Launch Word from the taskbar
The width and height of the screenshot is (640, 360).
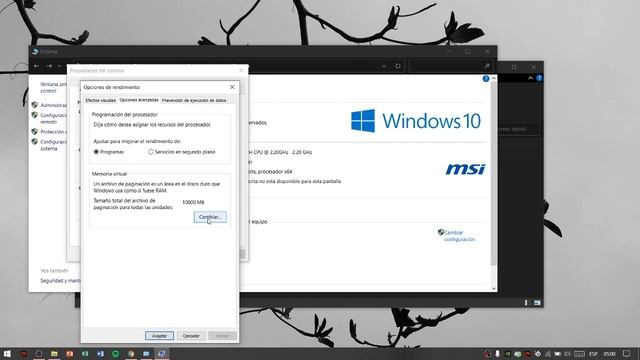point(100,353)
